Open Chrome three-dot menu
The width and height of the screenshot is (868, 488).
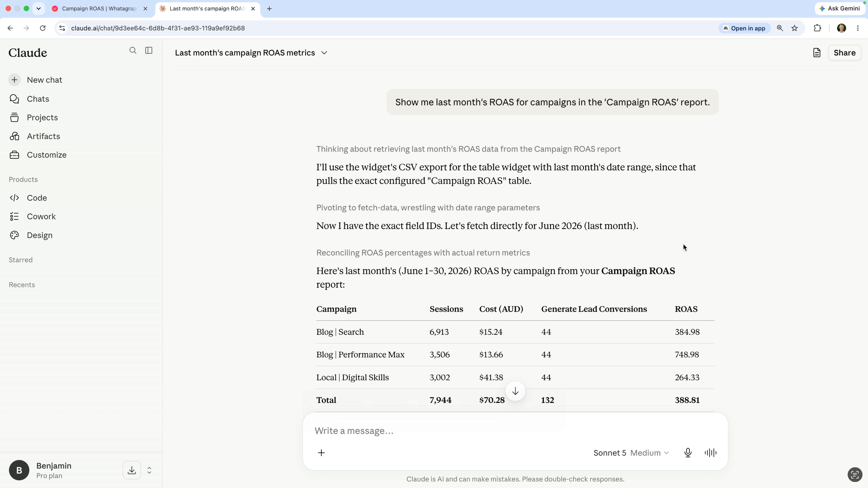[858, 28]
